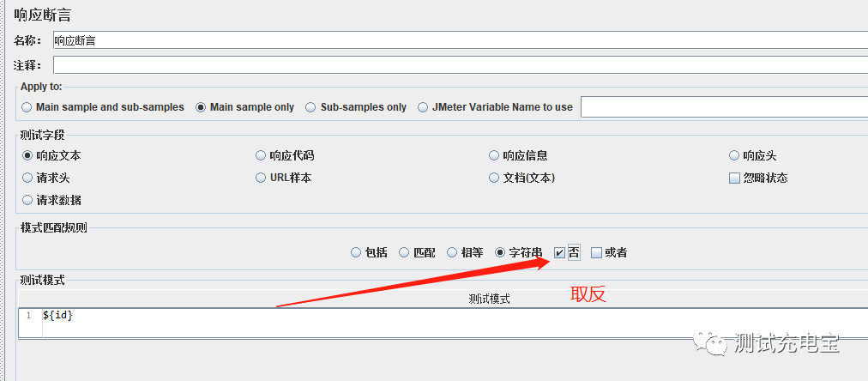Viewport: 868px width, 381px height.
Task: Select the 响应代码 radio button
Action: coord(261,155)
